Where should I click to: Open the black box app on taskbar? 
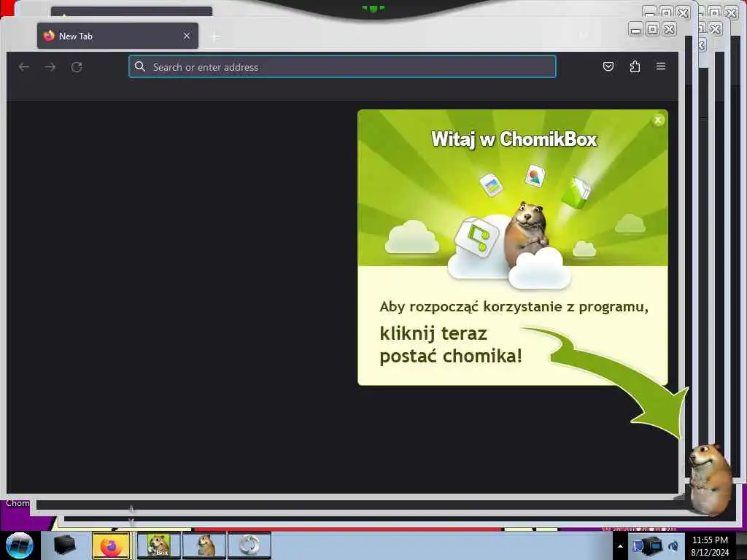tap(65, 545)
